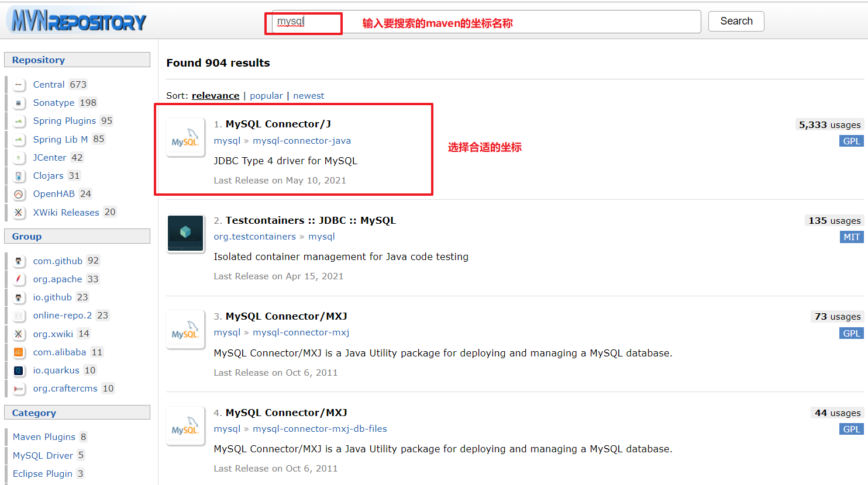Click the Central repository icon
Image resolution: width=868 pixels, height=485 pixels.
tap(19, 85)
